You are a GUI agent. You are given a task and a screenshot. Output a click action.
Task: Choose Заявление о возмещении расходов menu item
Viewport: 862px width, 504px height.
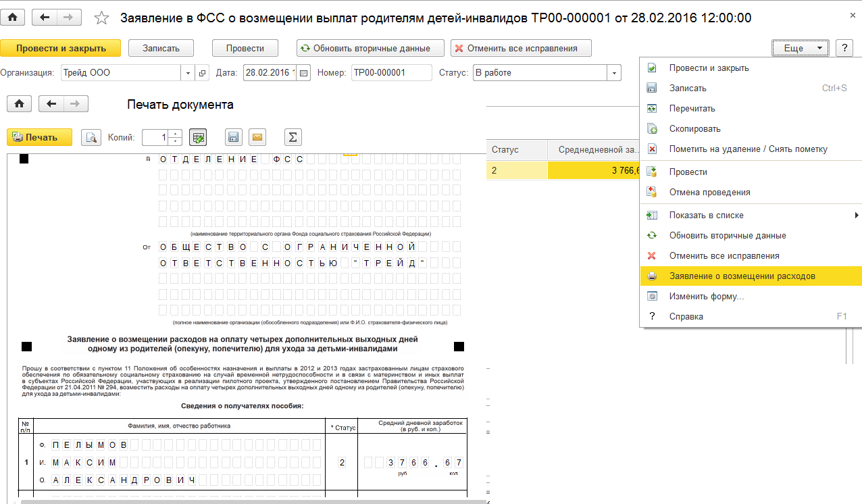point(751,276)
